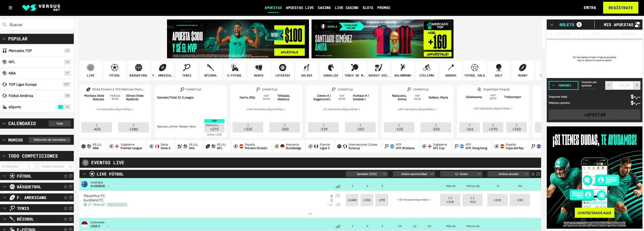
Task: Select the Sencilla bet type
Action: (x=564, y=34)
